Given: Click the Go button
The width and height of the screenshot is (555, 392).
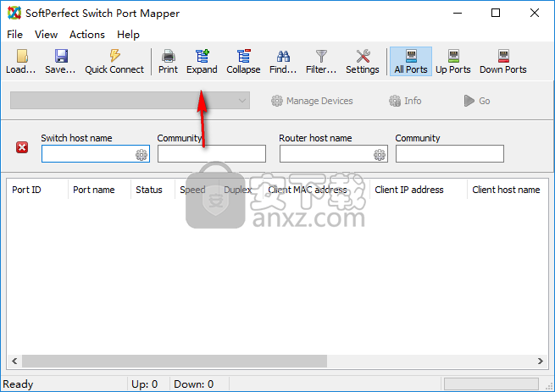Looking at the screenshot, I should pos(477,101).
